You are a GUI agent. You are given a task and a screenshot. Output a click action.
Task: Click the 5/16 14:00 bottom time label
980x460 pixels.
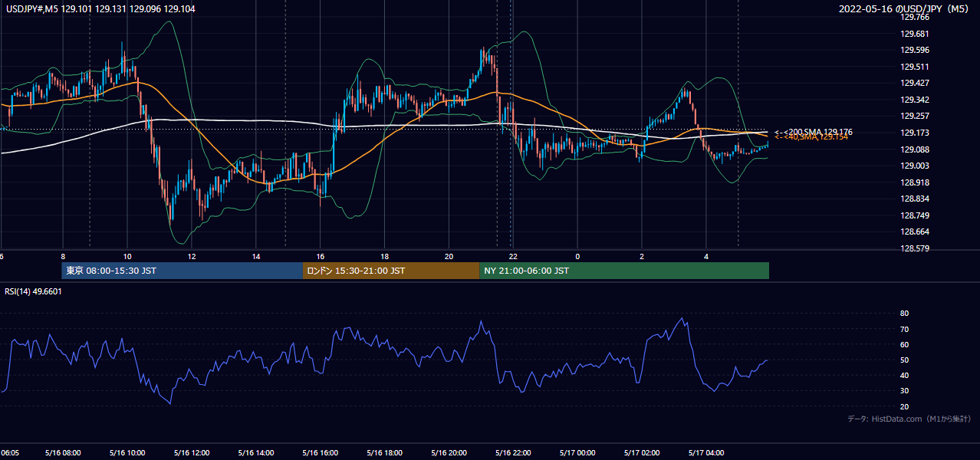click(255, 452)
